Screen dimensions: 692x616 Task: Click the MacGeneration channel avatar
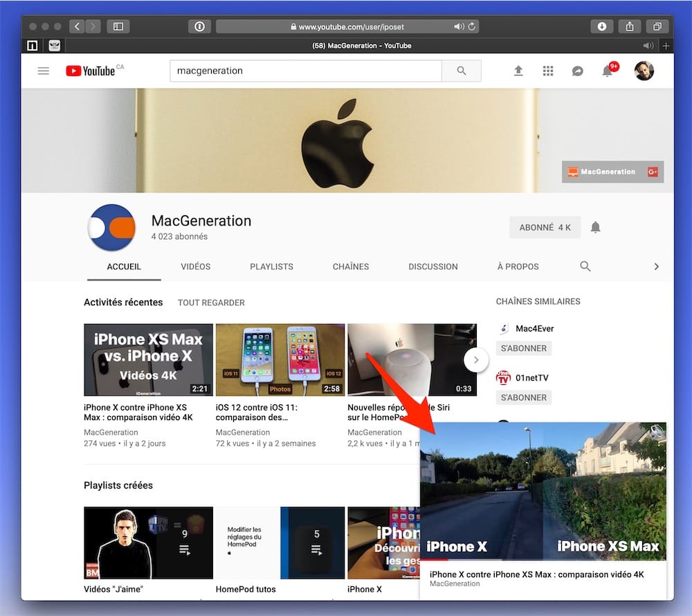coord(111,227)
